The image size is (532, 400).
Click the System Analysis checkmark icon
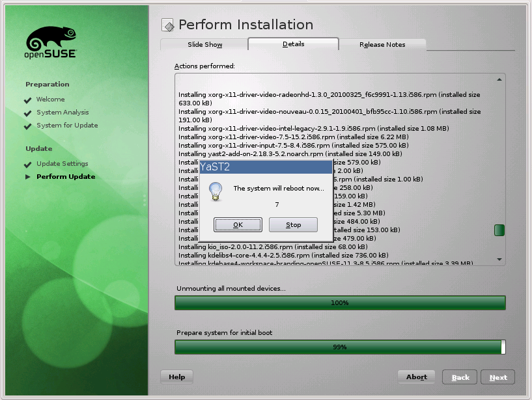(28, 113)
